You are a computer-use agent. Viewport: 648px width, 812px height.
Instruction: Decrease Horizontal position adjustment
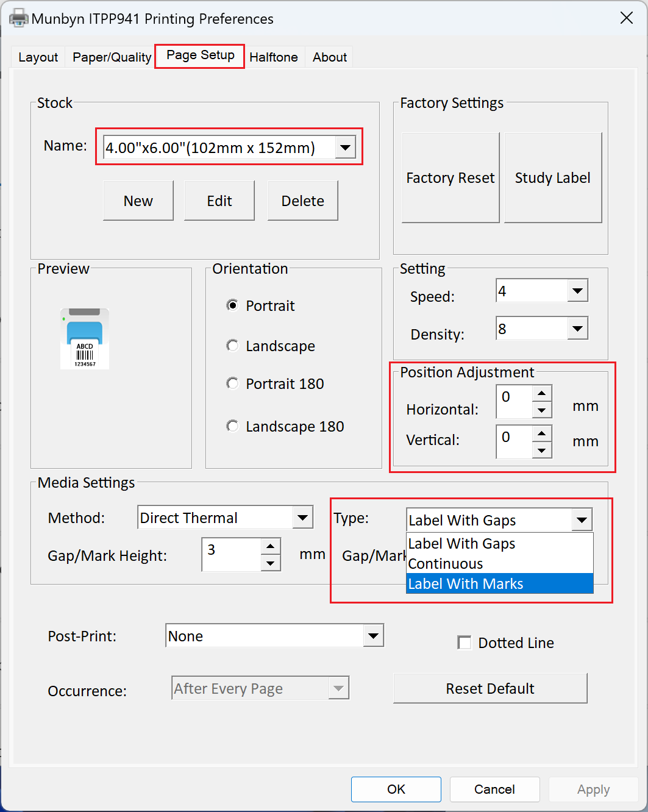click(542, 410)
